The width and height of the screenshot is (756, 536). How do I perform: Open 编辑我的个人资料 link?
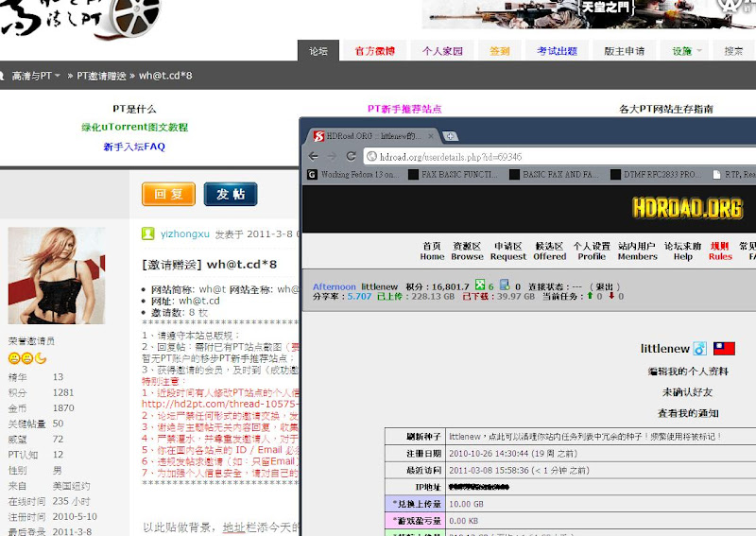coord(688,371)
